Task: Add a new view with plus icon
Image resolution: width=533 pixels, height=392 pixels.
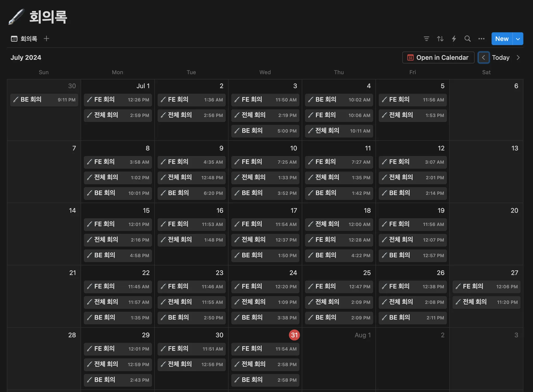Action: pos(46,39)
